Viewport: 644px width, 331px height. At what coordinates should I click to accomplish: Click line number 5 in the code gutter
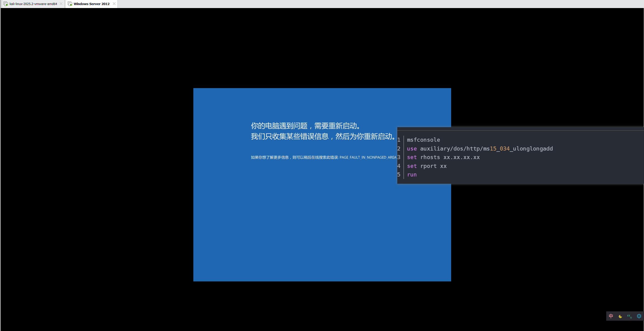point(399,175)
